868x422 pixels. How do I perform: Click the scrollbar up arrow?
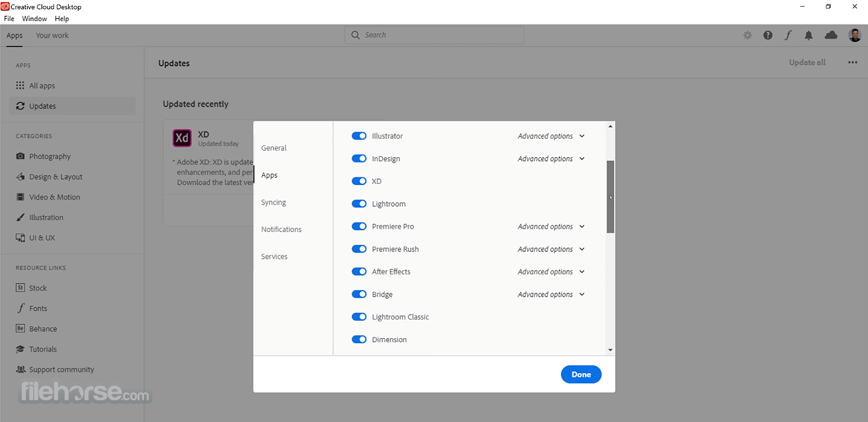(x=610, y=127)
